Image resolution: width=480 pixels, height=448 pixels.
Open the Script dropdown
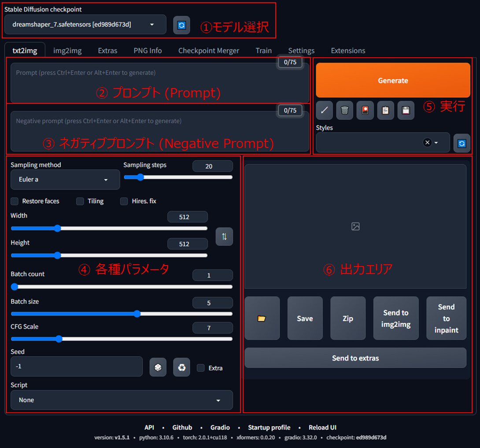[x=122, y=400]
